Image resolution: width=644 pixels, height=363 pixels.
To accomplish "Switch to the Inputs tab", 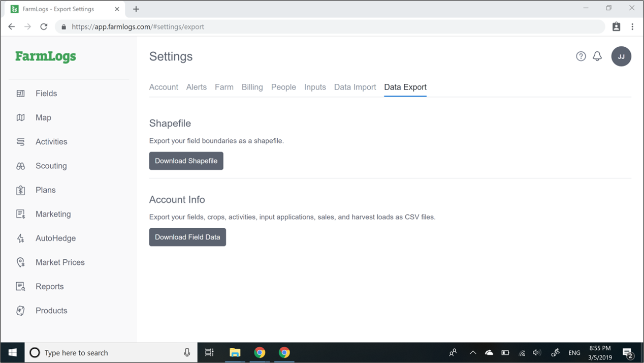I will (x=315, y=87).
